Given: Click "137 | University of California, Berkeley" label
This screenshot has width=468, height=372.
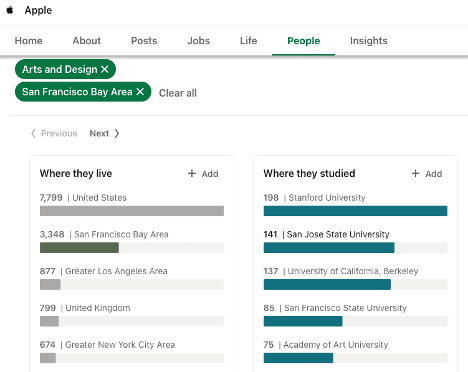Looking at the screenshot, I should pos(341,271).
